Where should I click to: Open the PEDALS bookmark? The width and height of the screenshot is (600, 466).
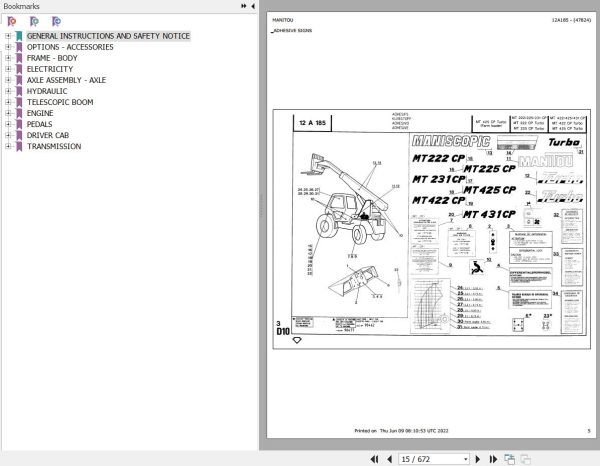(x=39, y=124)
